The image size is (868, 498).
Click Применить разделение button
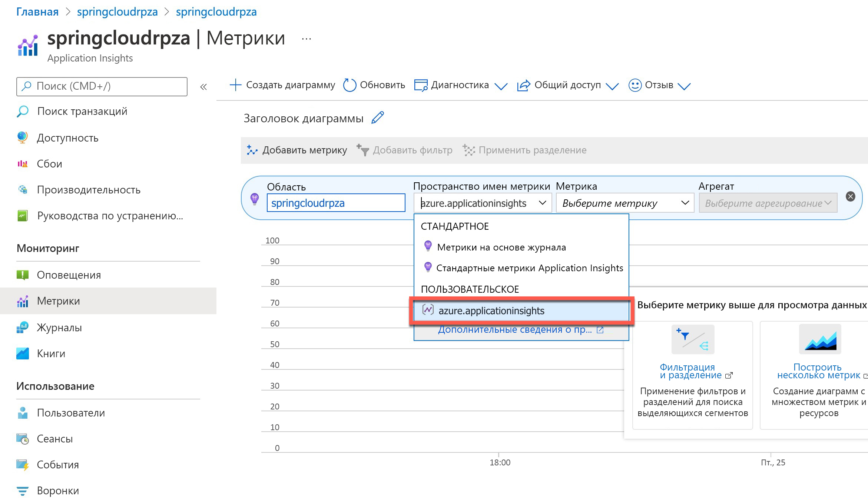pos(524,150)
